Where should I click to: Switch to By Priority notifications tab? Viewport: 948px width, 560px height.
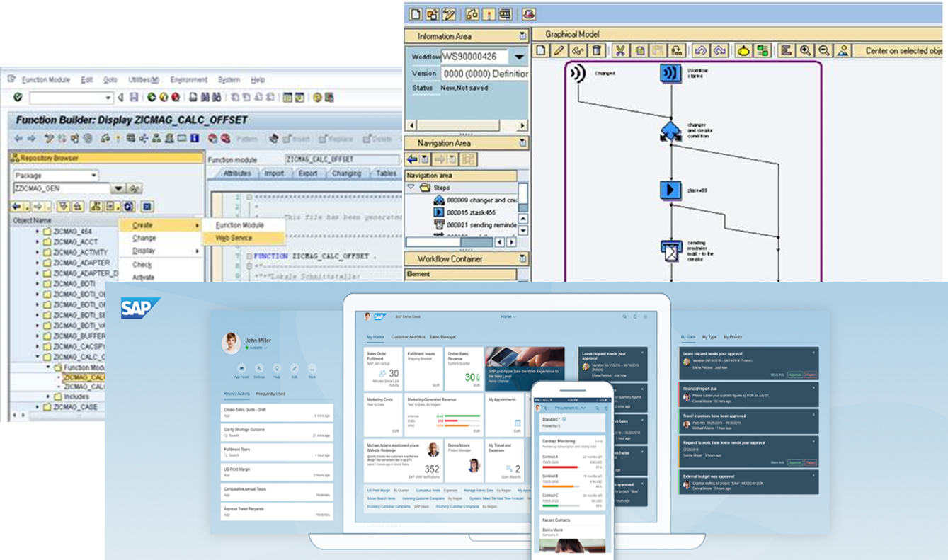(732, 337)
